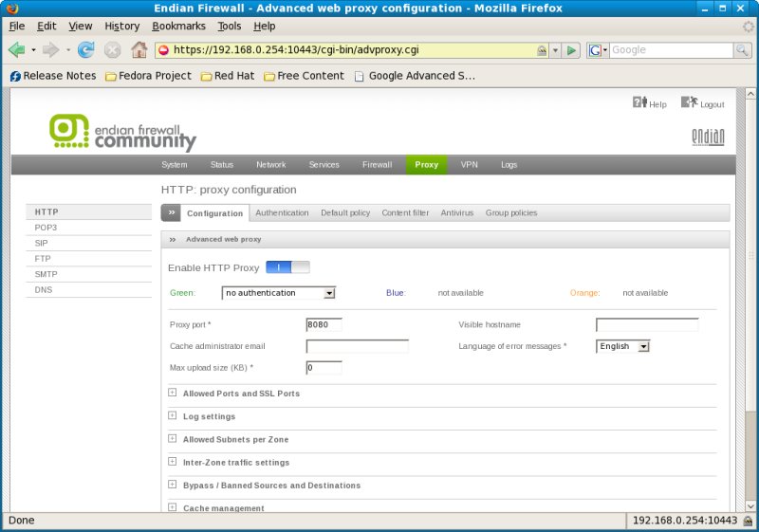The height and width of the screenshot is (532, 759).
Task: Switch to the Default policy tab
Action: [345, 212]
